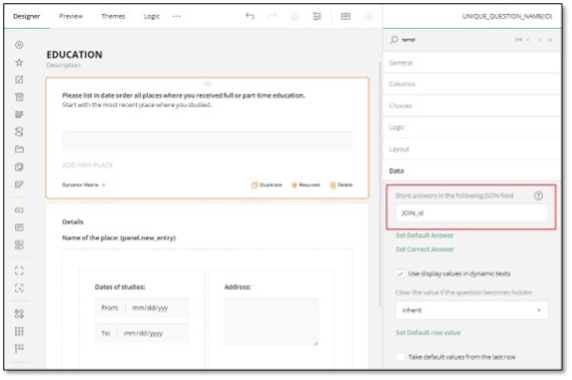572x380 pixels.
Task: Redo the last undone change
Action: 272,16
